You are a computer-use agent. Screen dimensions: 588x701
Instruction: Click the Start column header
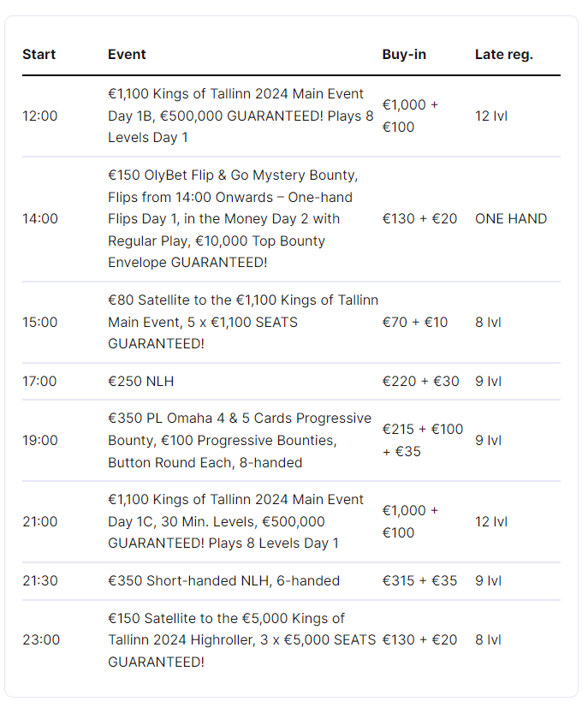(39, 54)
